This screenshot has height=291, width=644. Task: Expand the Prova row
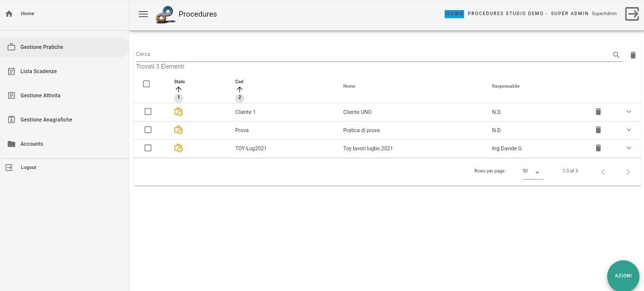[x=629, y=130]
